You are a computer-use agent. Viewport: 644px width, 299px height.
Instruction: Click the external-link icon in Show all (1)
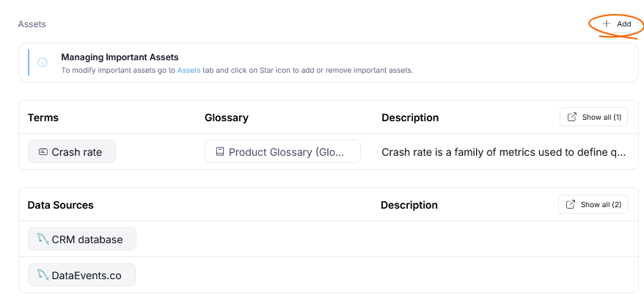pyautogui.click(x=572, y=118)
